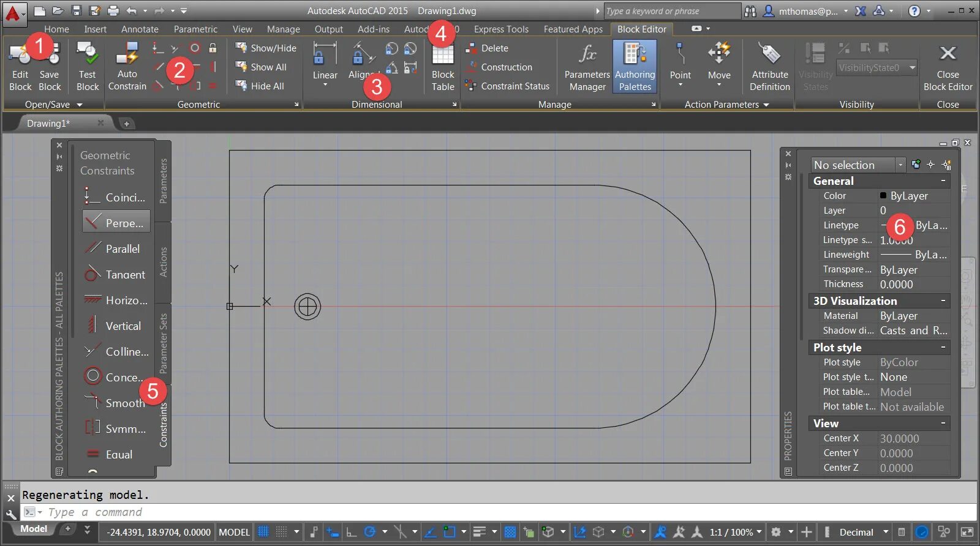The width and height of the screenshot is (980, 546).
Task: Open the Annotate ribbon tab
Action: click(x=140, y=29)
